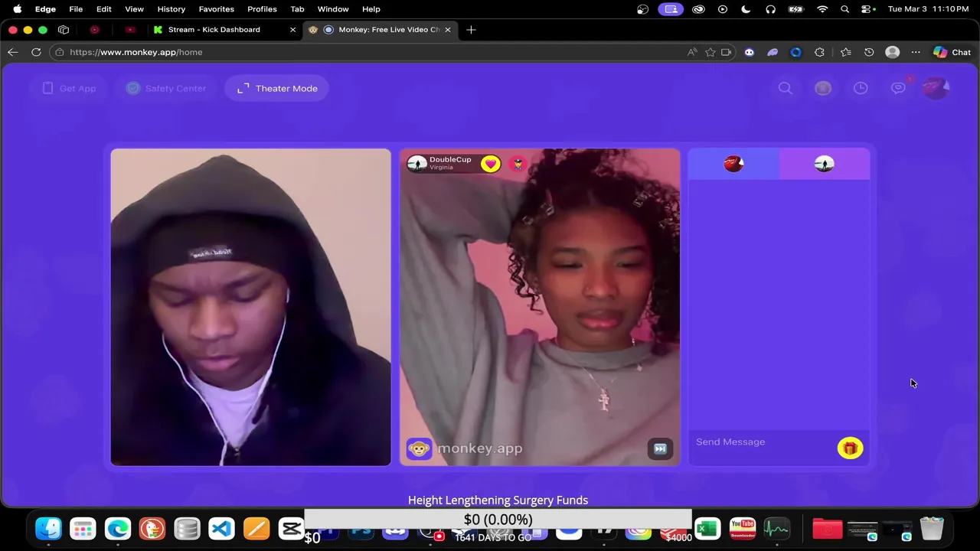Open match history clock icon in Monkey header
This screenshot has height=551, width=980.
[x=861, y=88]
